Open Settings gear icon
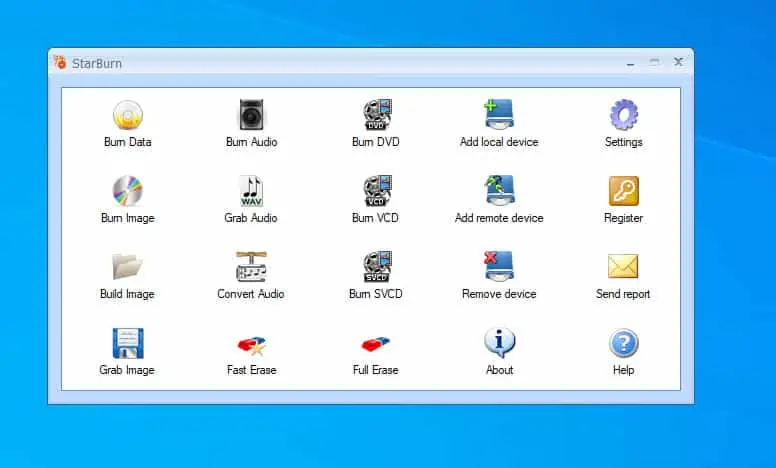 point(624,115)
